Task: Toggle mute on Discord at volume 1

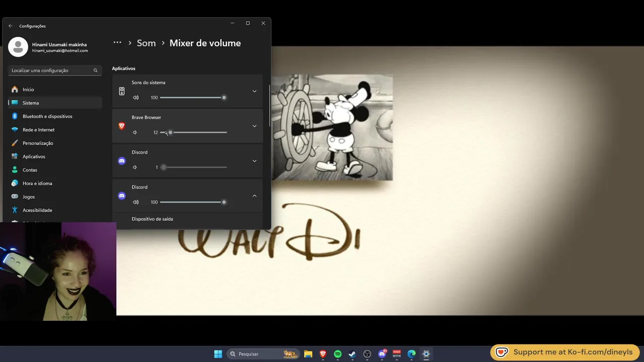Action: (135, 167)
